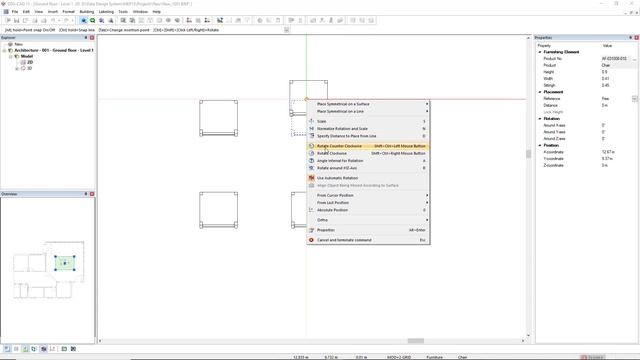Choose Specify Distance to Place from Line
Screen dimensions: 640x360
[x=368, y=136]
